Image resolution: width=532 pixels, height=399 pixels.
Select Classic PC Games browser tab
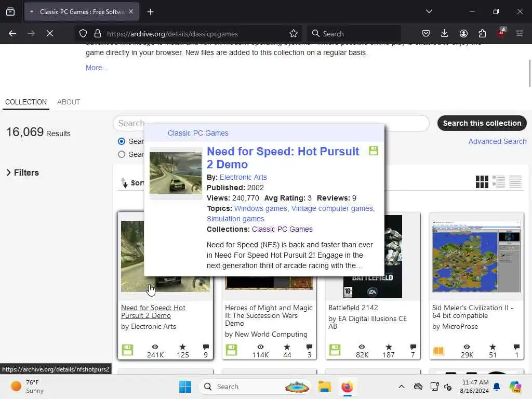pyautogui.click(x=82, y=12)
